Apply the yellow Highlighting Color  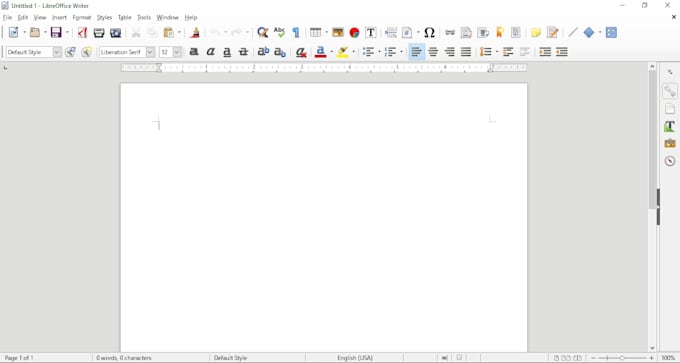(x=343, y=52)
